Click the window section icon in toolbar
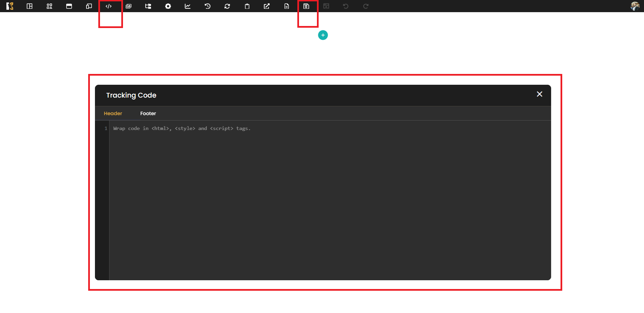The width and height of the screenshot is (644, 313). click(69, 6)
